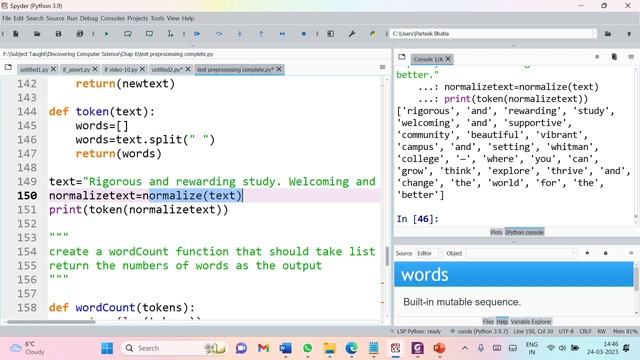
Task: Open the Help pane options menu
Action: point(631,253)
